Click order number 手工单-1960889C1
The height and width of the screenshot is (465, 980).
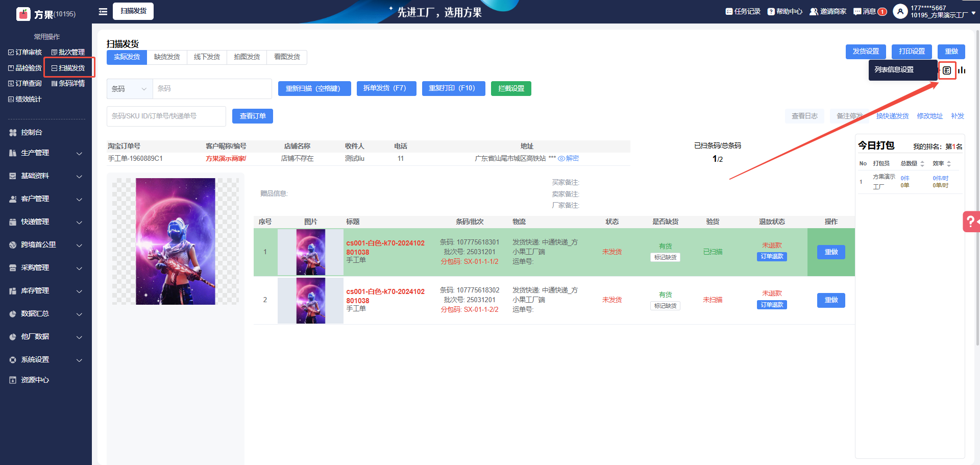pyautogui.click(x=135, y=159)
